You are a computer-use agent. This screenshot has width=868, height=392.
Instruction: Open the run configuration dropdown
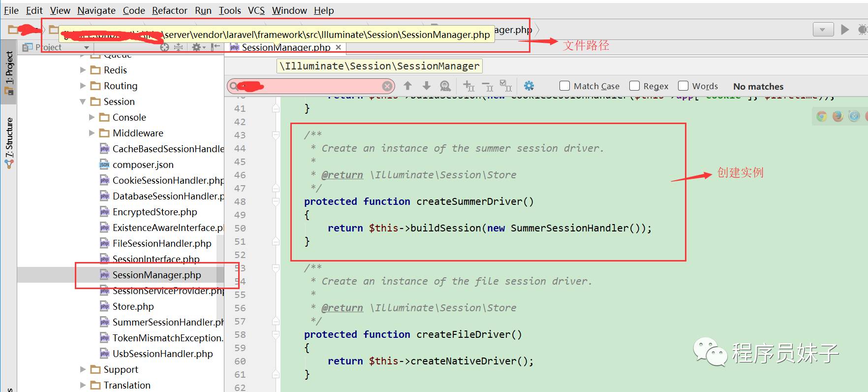click(x=823, y=30)
